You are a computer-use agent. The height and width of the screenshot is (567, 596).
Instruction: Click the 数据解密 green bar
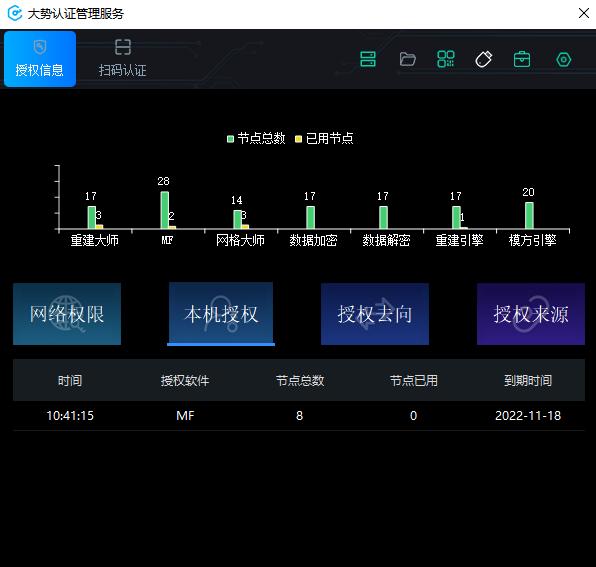pos(384,217)
